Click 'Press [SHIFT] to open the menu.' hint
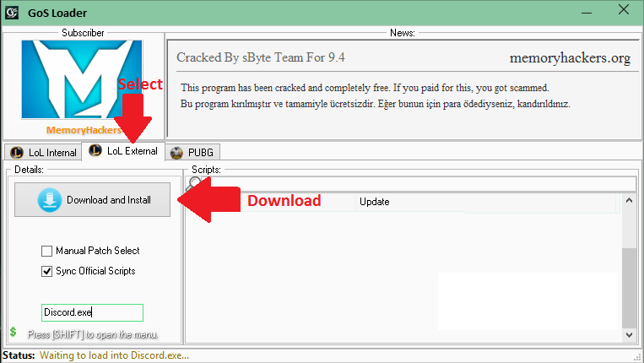Screen dimensions: 644x363 click(x=92, y=334)
